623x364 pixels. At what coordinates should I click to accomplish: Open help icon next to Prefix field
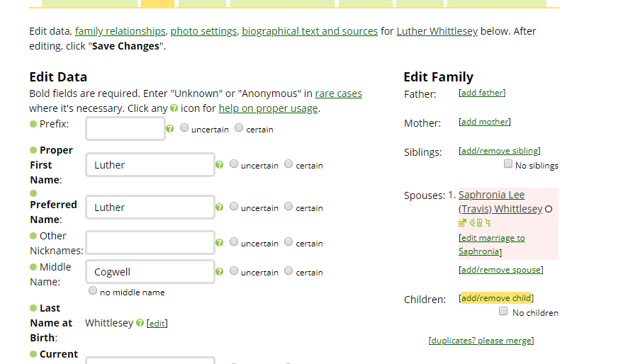pos(169,129)
